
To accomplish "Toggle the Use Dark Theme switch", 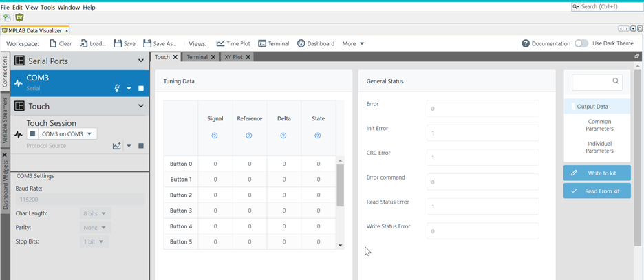I will coord(581,43).
